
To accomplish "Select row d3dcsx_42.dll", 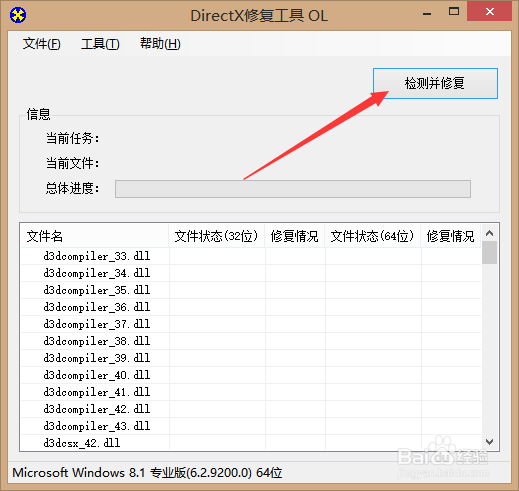I will (x=251, y=443).
